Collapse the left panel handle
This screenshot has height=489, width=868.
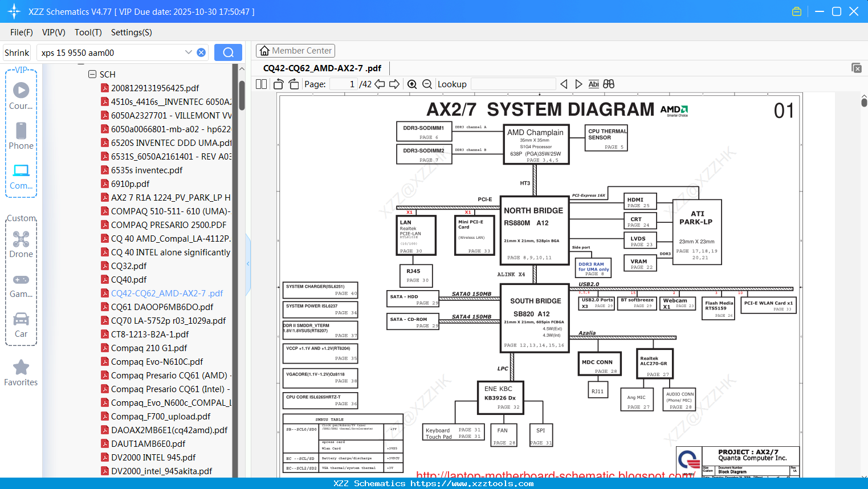[x=248, y=264]
